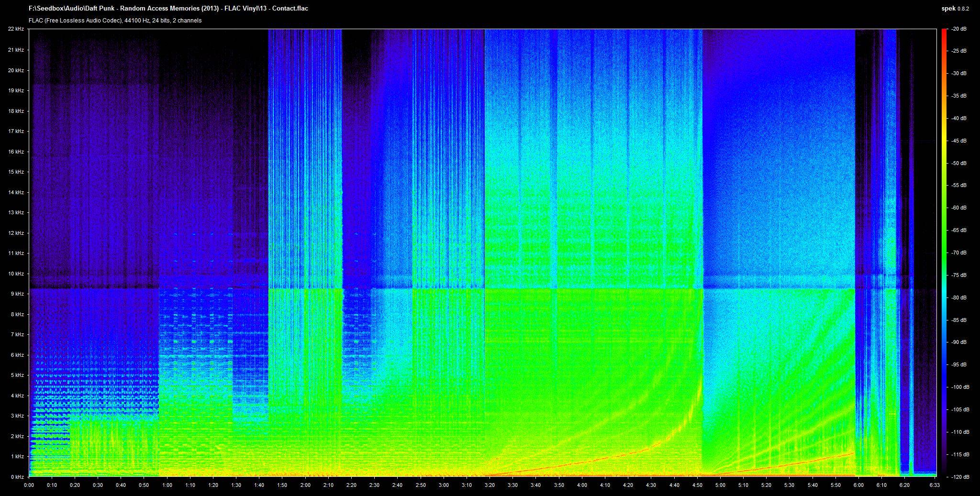
Task: Click the 24 bits depth label
Action: tap(161, 21)
